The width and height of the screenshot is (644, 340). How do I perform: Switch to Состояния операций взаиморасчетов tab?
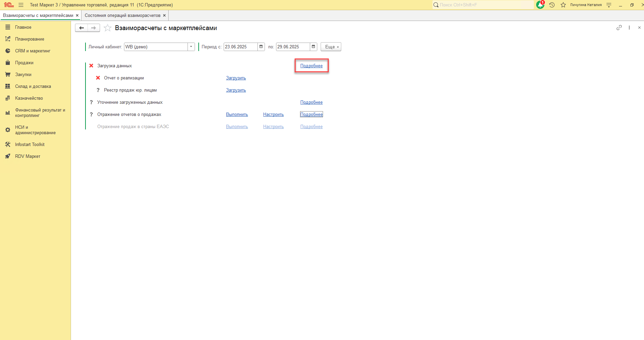point(122,16)
